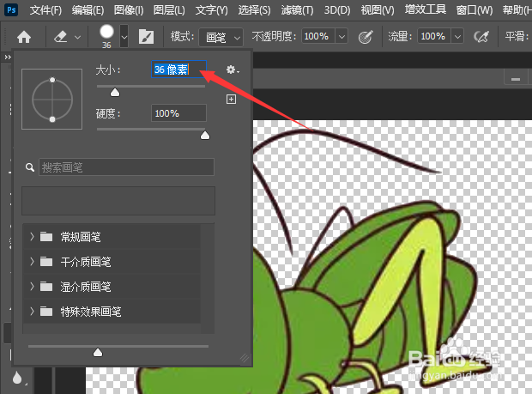This screenshot has width=532, height=394.
Task: Click the 大小 field showing 36 像素
Action: tap(178, 70)
